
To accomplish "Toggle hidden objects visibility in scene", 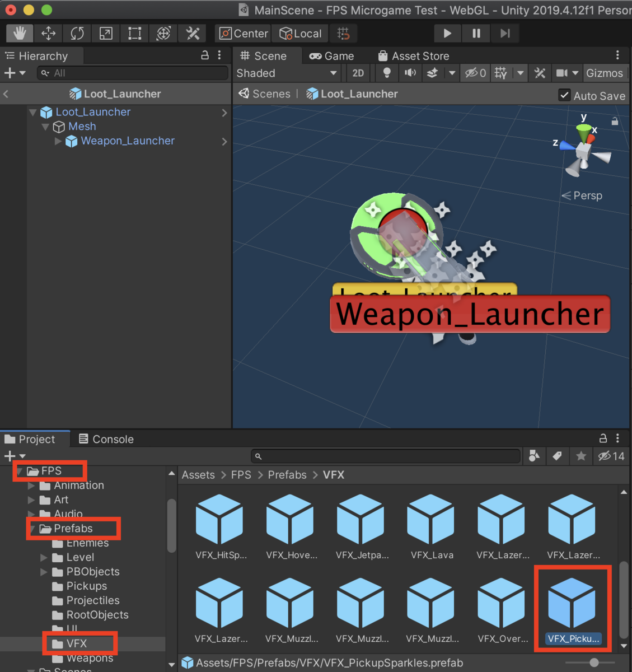I will 476,73.
